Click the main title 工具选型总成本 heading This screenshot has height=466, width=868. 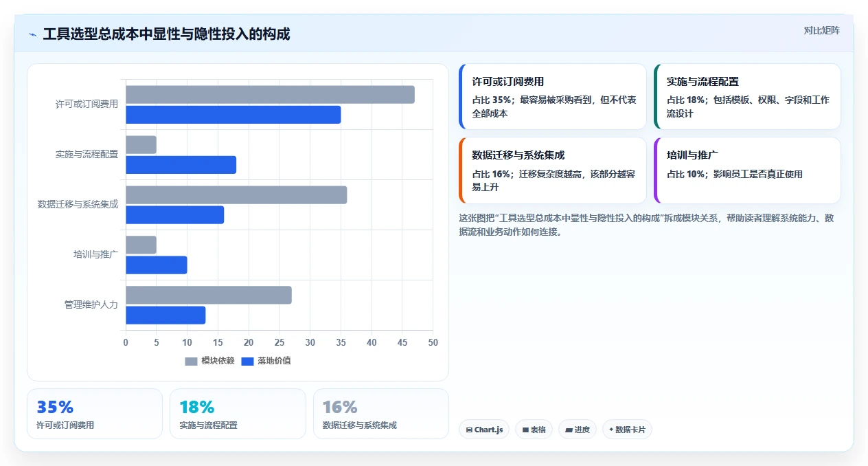tap(166, 34)
